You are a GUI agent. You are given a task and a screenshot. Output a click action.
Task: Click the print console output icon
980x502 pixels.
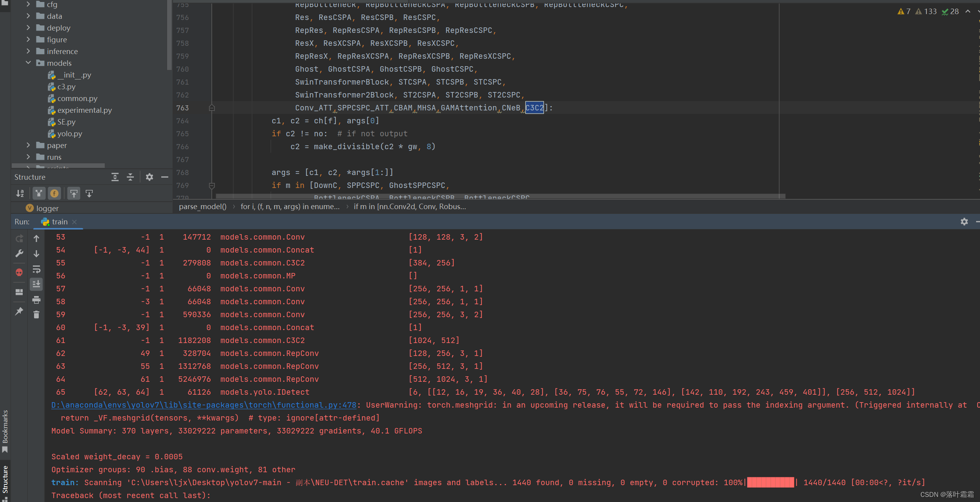click(36, 300)
